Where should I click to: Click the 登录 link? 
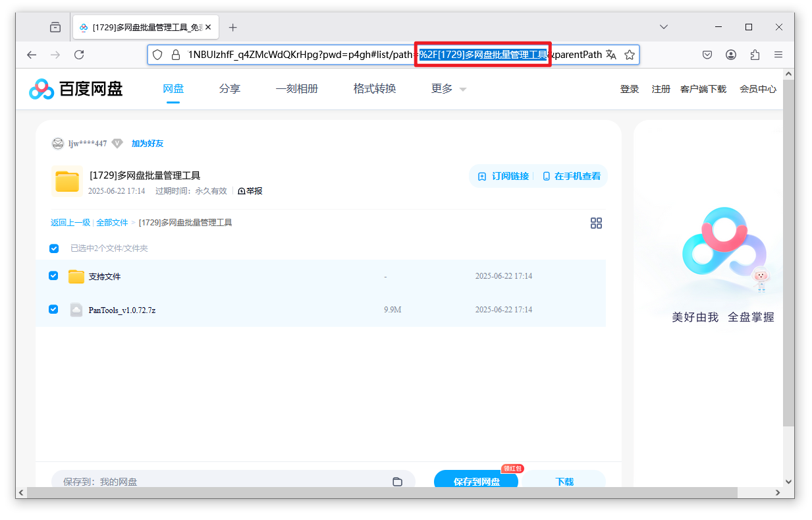[630, 89]
